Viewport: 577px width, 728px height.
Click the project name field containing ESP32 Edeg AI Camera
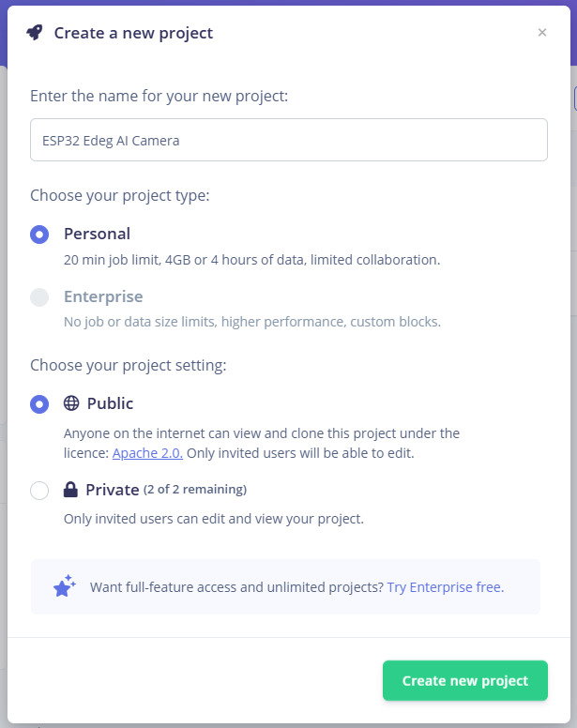point(289,140)
